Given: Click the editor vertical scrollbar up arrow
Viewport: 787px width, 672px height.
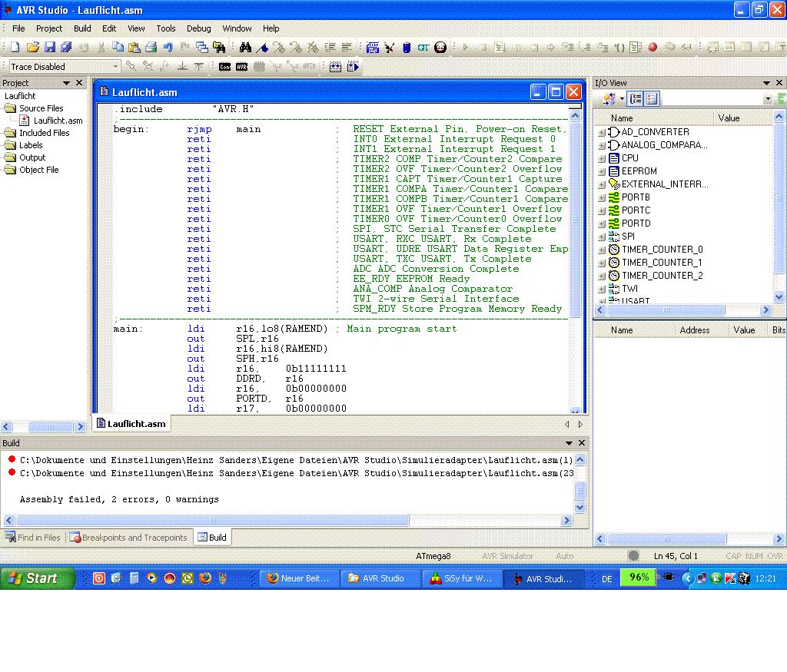Looking at the screenshot, I should (575, 116).
